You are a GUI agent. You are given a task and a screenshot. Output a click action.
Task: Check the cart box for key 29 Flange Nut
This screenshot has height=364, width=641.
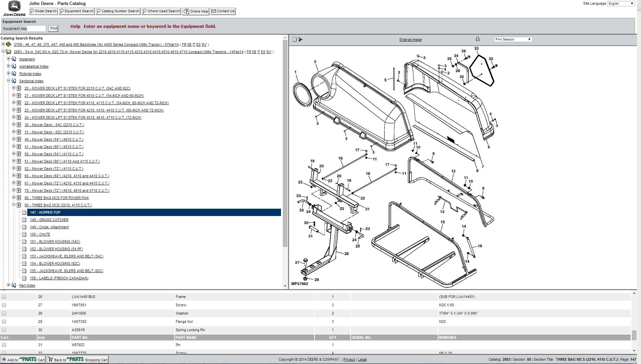coord(4,322)
